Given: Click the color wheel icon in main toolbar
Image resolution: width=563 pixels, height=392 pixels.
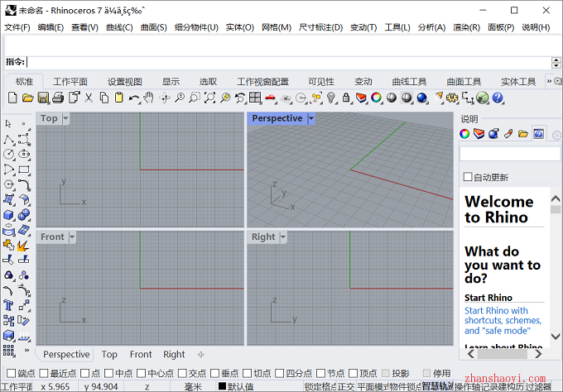Looking at the screenshot, I should [376, 98].
